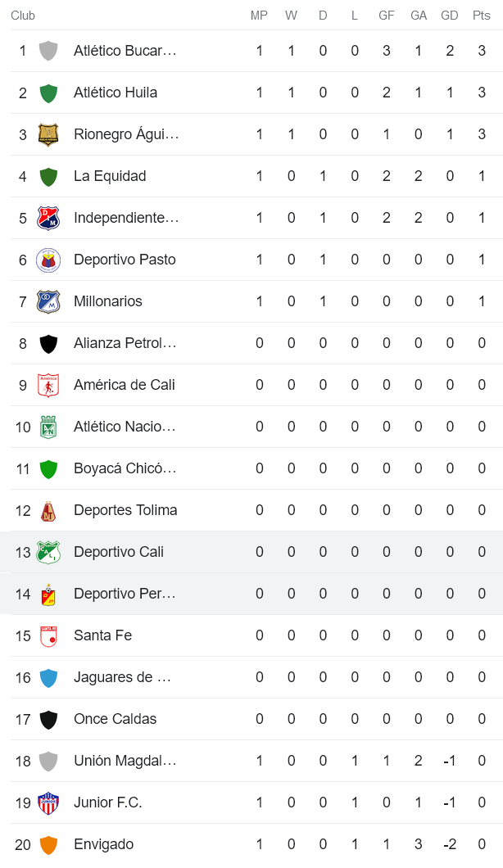Image resolution: width=503 pixels, height=868 pixels.
Task: Open the Deportes Tolima team page
Action: pyautogui.click(x=125, y=509)
